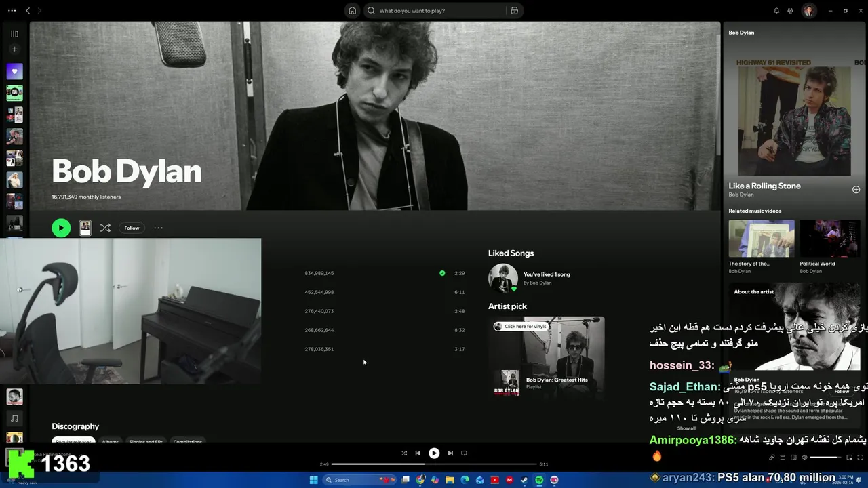This screenshot has height=488, width=868.
Task: Enable shuffle for Bob Dylan artist page
Action: [x=105, y=228]
